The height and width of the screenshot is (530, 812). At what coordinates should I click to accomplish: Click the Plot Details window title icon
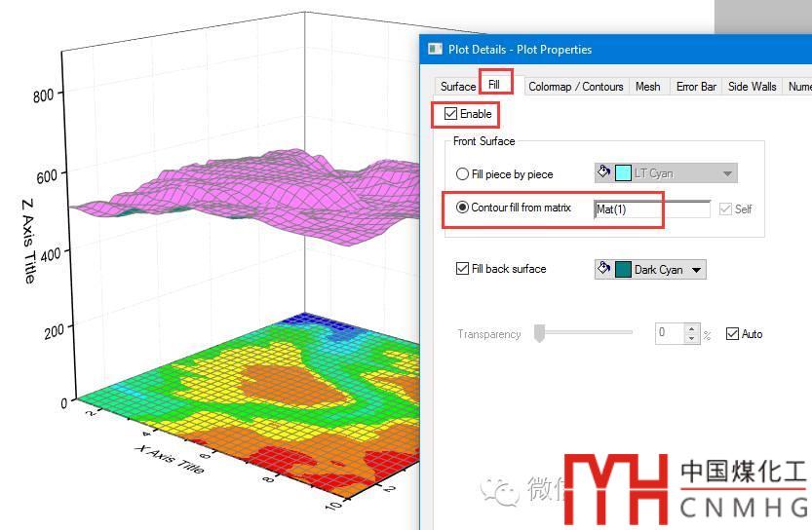coord(435,49)
